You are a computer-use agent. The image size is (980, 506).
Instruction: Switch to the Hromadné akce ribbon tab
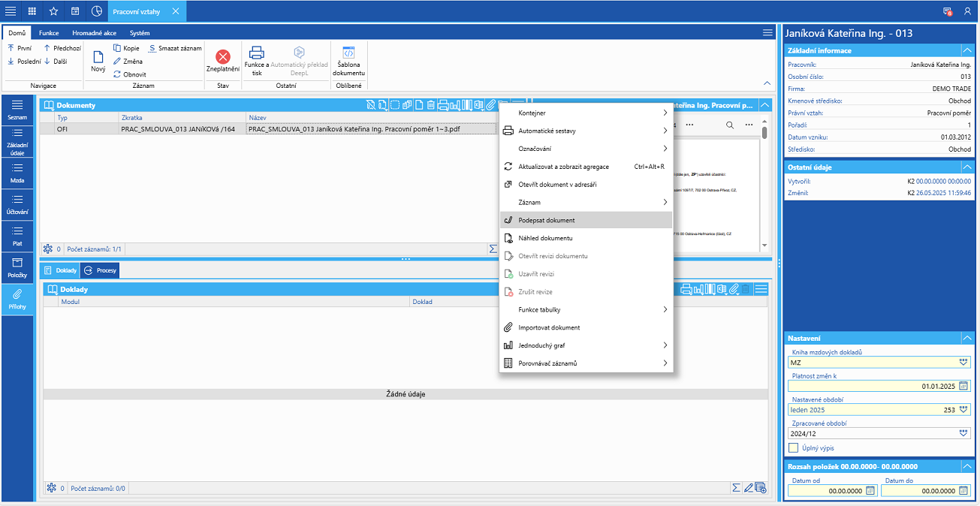pyautogui.click(x=94, y=33)
